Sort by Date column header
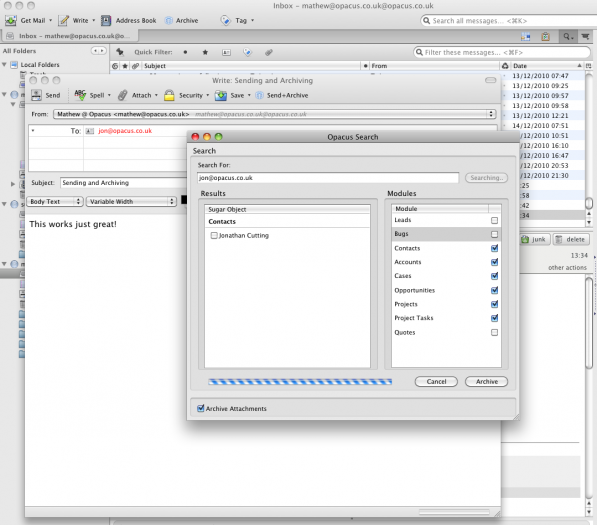Image resolution: width=597 pixels, height=525 pixels. [546, 66]
